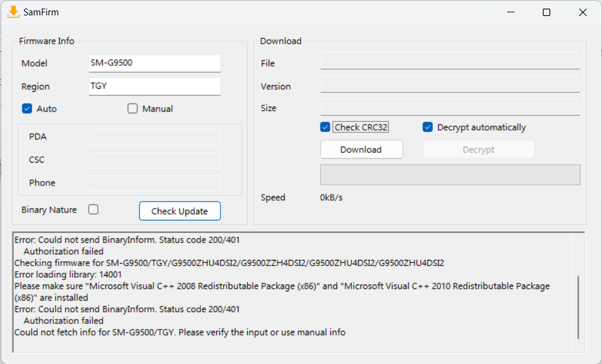Image resolution: width=602 pixels, height=364 pixels.
Task: Click the 'Binary Nature' label text
Action: pos(49,210)
